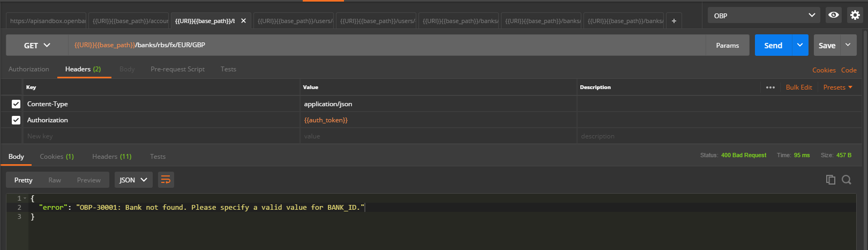Image resolution: width=868 pixels, height=250 pixels.
Task: Open the response Cookies (1) tab
Action: (57, 157)
